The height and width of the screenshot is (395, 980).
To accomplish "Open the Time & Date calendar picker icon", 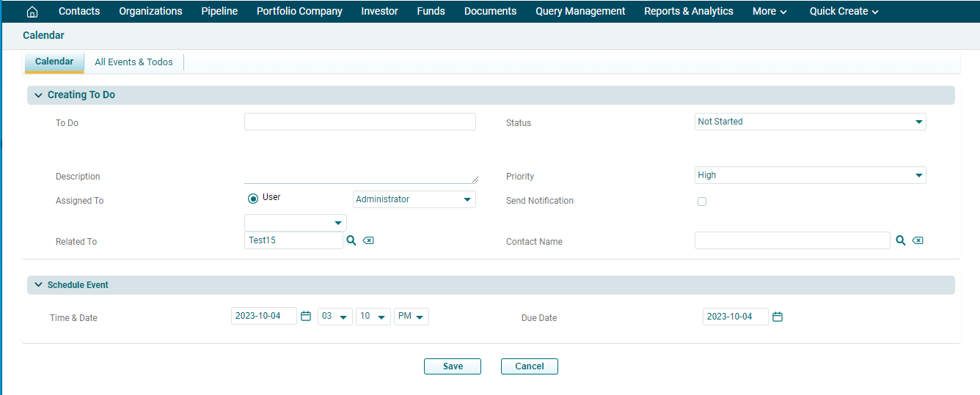I will (306, 317).
